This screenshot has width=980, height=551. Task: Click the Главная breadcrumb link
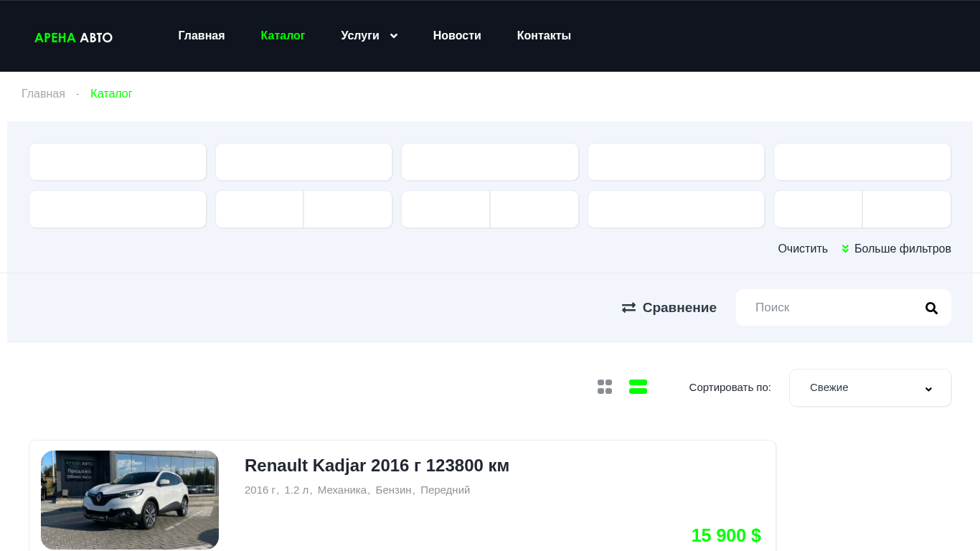click(x=43, y=94)
